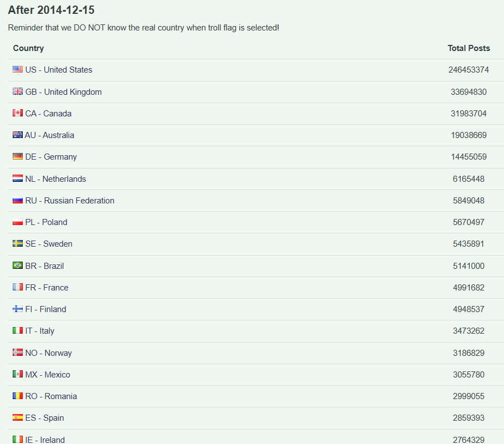This screenshot has height=444, width=504.
Task: Select the Russian Federation row label
Action: pyautogui.click(x=70, y=201)
